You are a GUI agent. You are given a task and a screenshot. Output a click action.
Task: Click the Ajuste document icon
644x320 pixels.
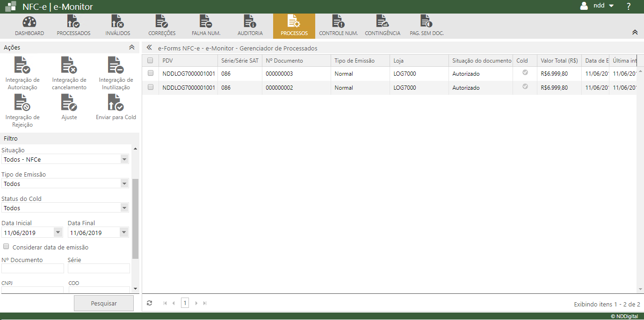69,103
